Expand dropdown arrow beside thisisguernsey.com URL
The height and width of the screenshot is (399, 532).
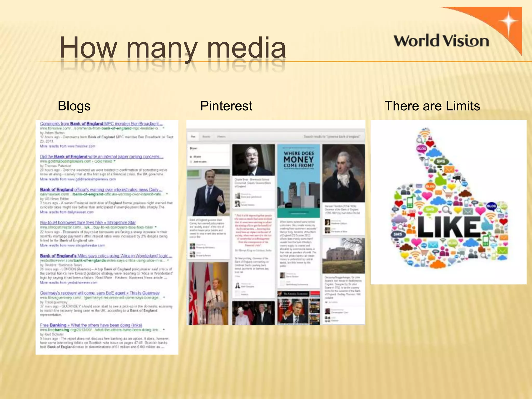pyautogui.click(x=164, y=297)
